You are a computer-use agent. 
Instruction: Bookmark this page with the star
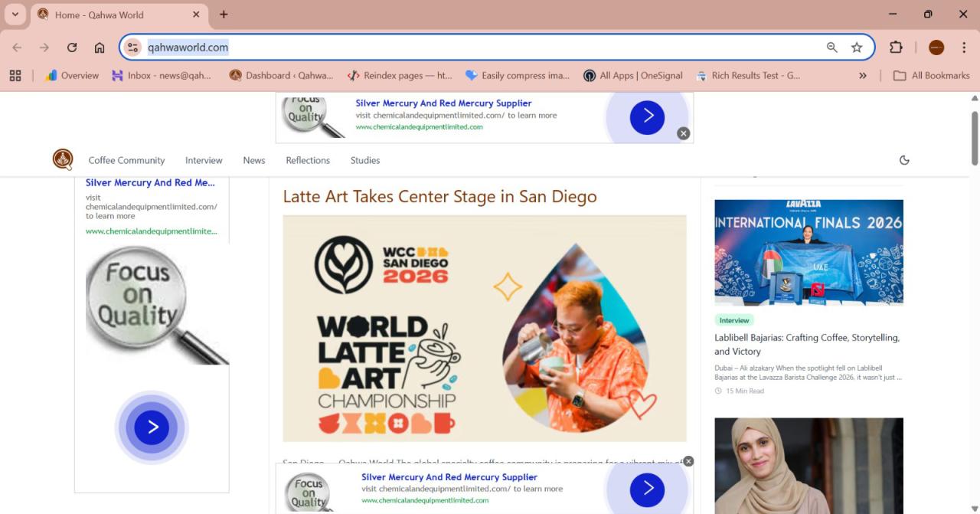pyautogui.click(x=857, y=47)
